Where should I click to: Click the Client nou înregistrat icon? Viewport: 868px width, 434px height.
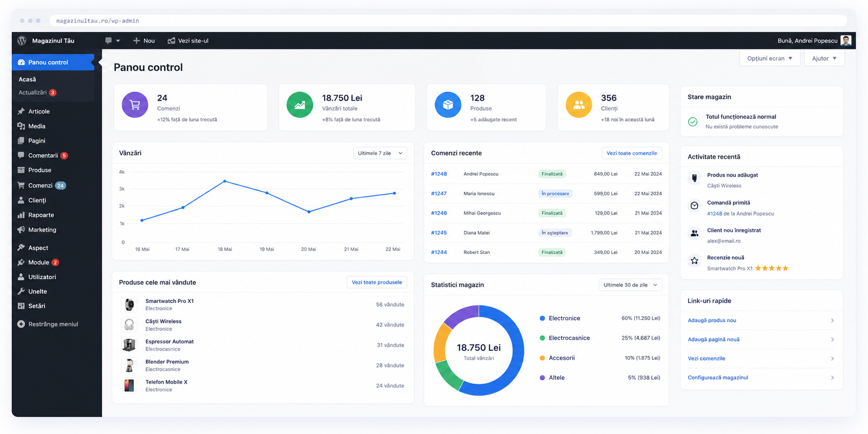[x=694, y=233]
